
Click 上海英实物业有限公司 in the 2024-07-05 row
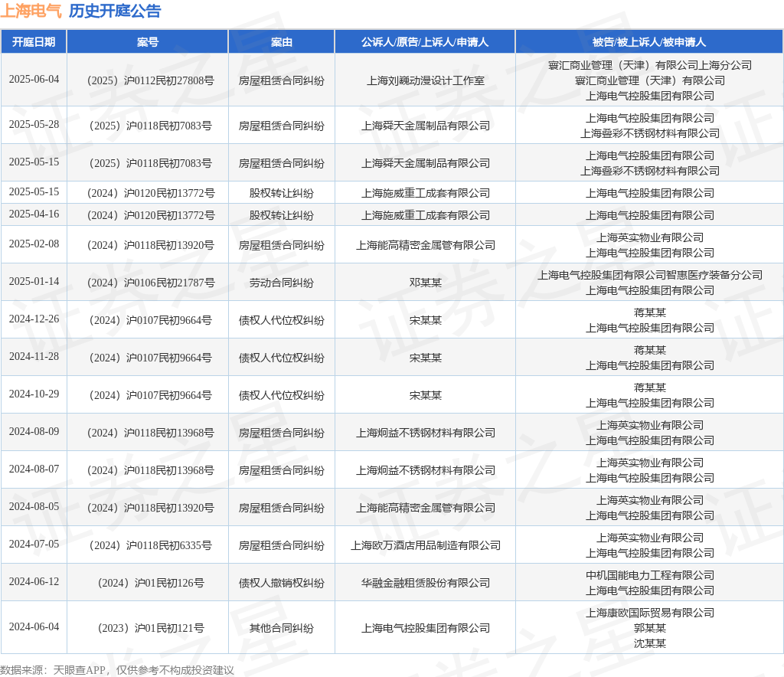click(650, 538)
